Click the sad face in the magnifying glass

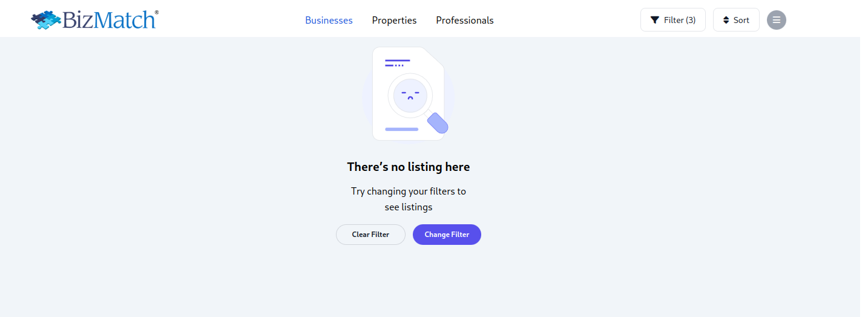[x=410, y=95]
